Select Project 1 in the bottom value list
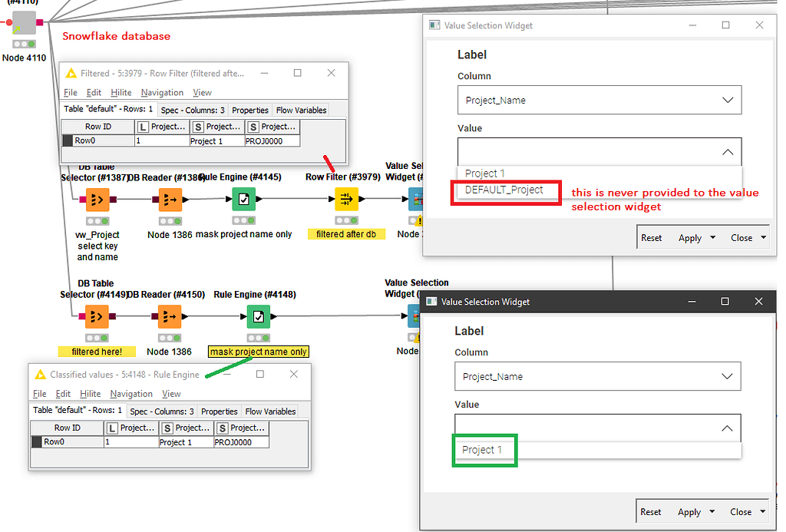The height and width of the screenshot is (532, 786). tap(484, 450)
